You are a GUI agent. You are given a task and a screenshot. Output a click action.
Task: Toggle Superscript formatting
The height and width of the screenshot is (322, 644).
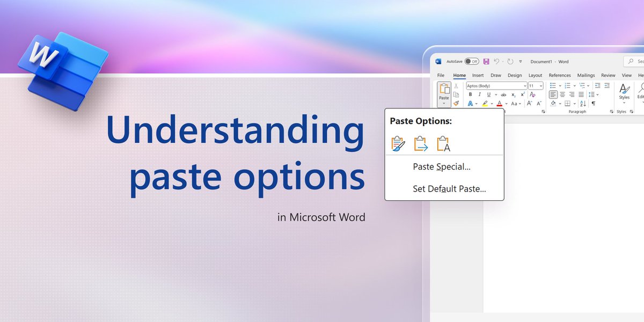tap(523, 95)
